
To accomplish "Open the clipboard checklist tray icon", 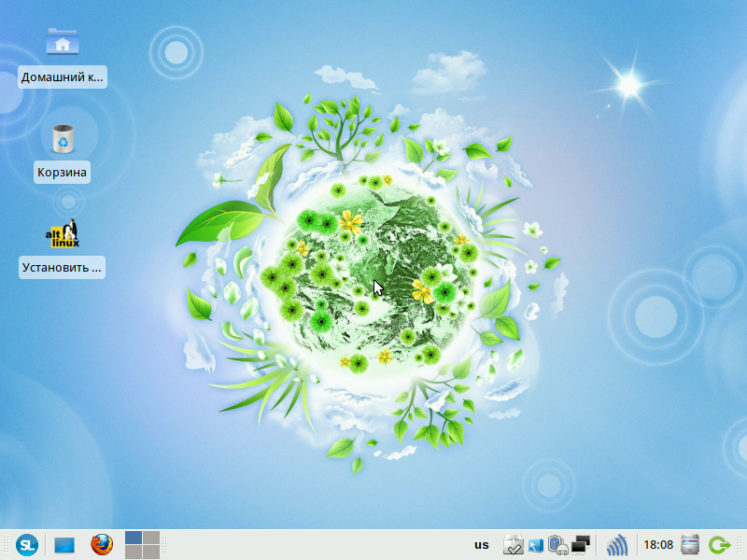I will click(x=513, y=545).
